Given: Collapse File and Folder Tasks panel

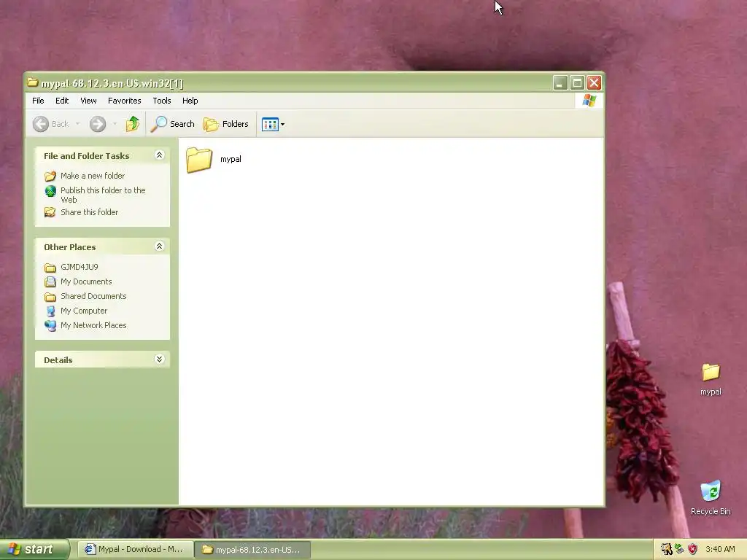Looking at the screenshot, I should (160, 155).
